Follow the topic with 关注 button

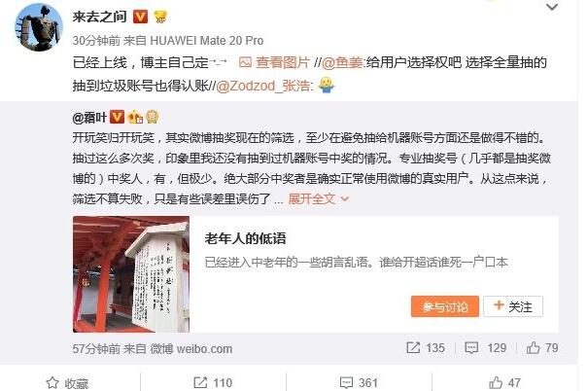click(x=513, y=306)
